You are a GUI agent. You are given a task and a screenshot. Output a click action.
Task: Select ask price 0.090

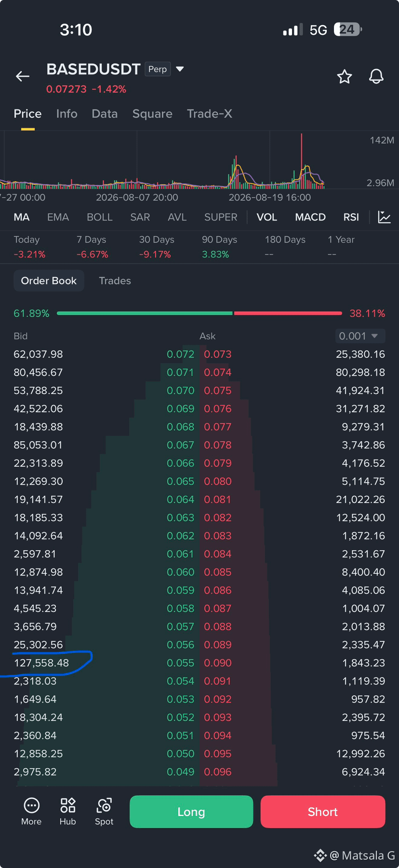(218, 663)
